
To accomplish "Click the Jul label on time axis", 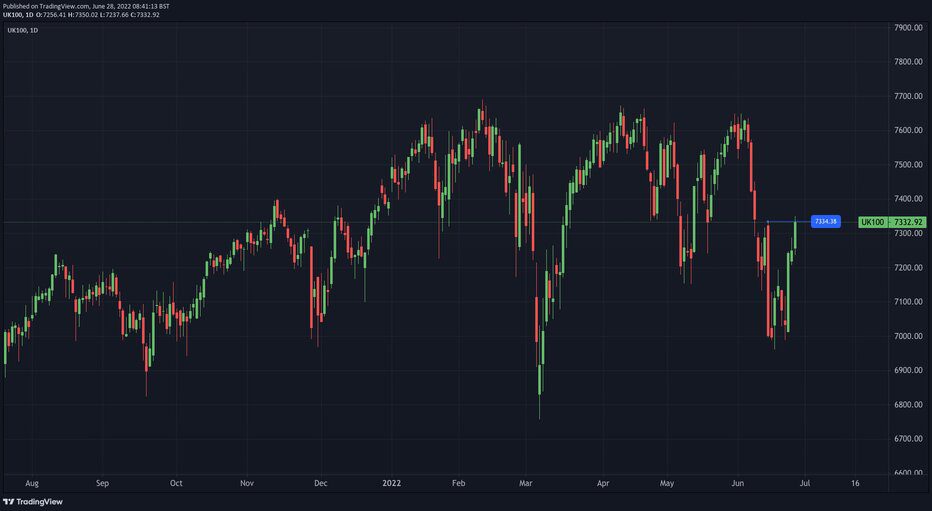I will click(x=805, y=484).
